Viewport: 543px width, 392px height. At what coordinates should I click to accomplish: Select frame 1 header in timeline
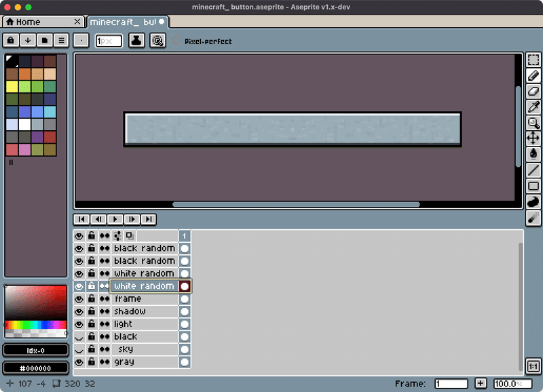pos(184,236)
